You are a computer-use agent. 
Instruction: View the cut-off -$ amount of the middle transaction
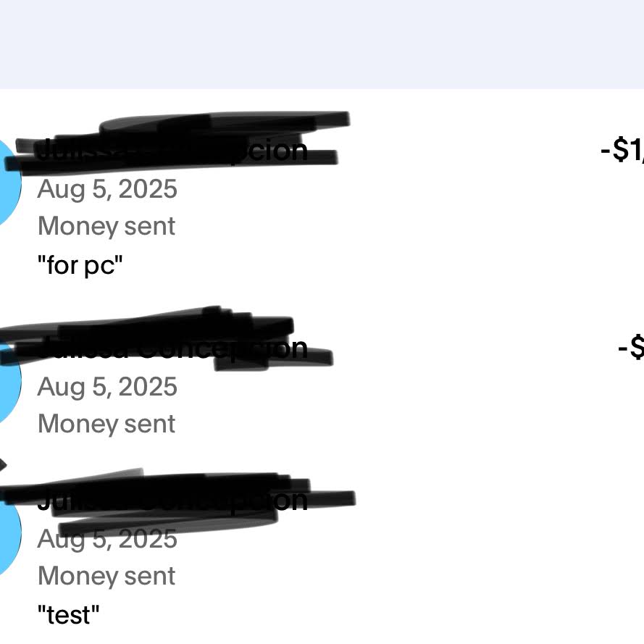tap(631, 348)
